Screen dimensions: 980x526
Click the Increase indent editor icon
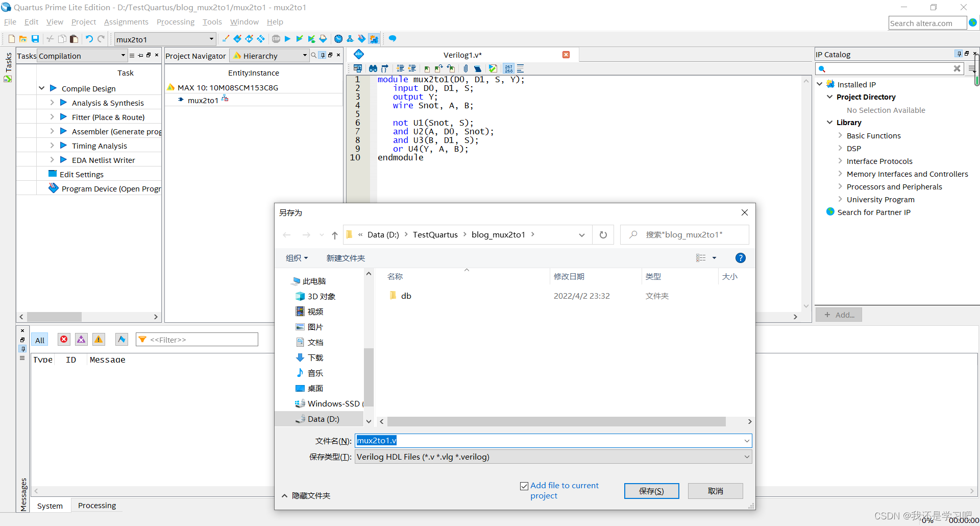[x=400, y=68]
